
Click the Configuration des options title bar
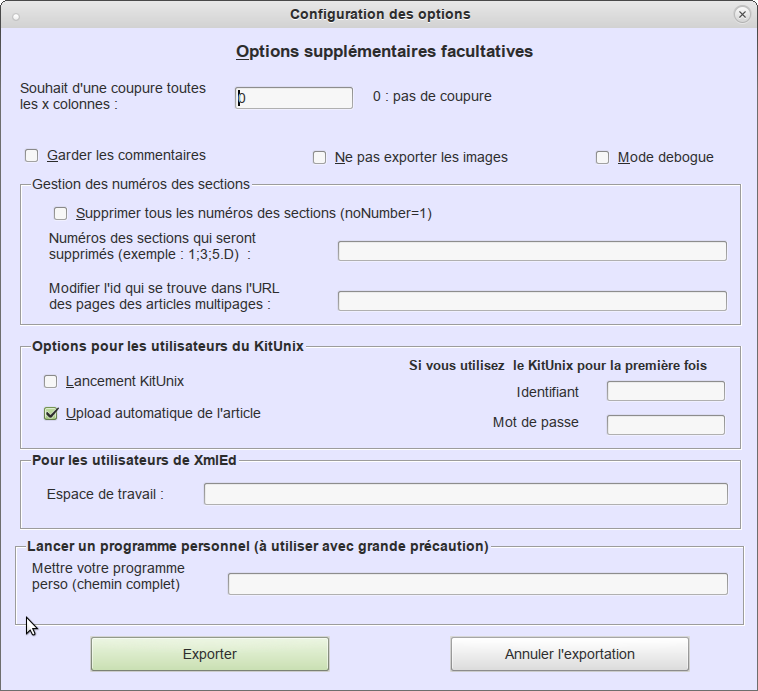379,14
